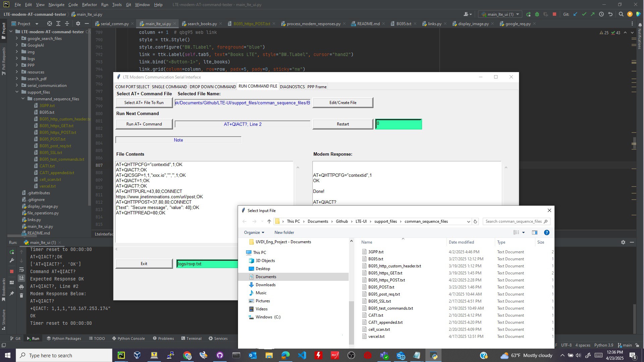Open the Refactor menu
Image resolution: width=644 pixels, height=362 pixels.
pyautogui.click(x=89, y=4)
